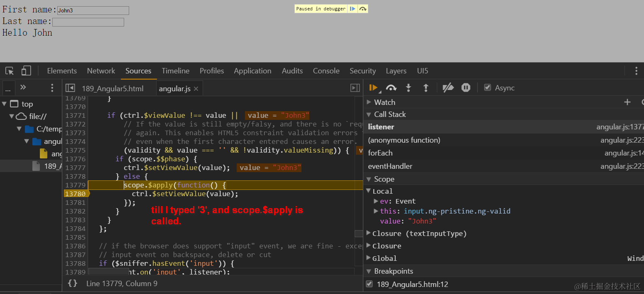Click the First name input field

click(x=93, y=10)
